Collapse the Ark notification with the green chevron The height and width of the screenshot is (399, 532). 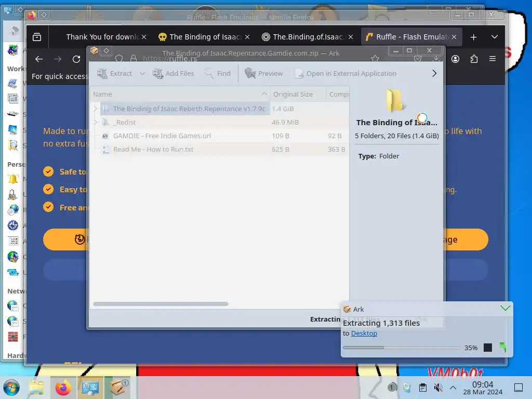click(505, 308)
